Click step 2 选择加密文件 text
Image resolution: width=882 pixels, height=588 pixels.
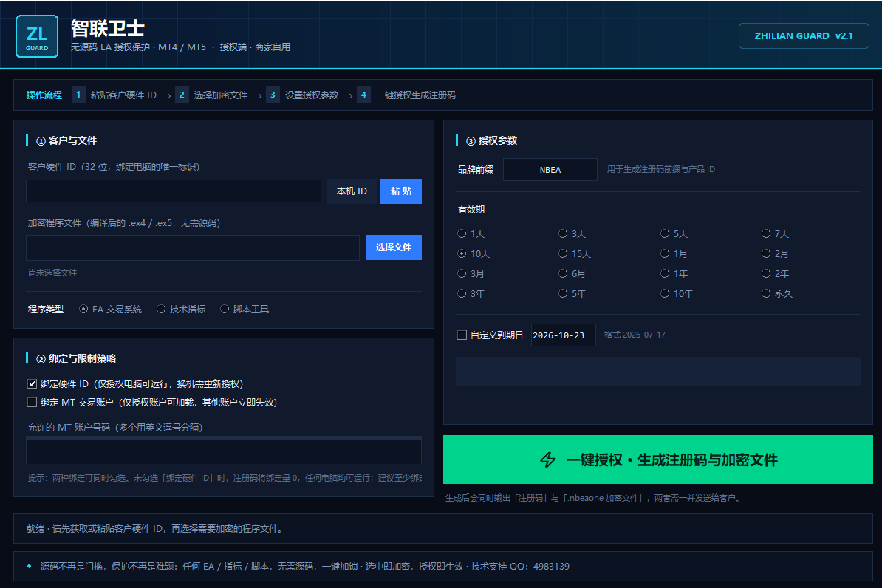click(x=221, y=95)
